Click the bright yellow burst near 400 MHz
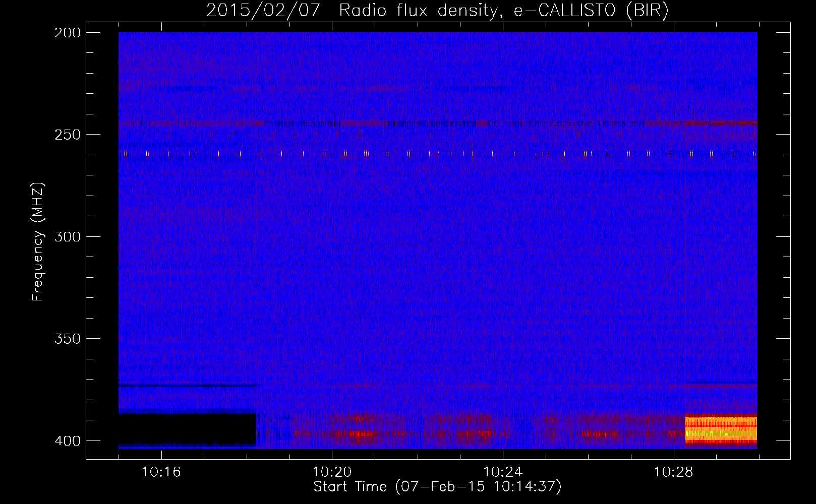The height and width of the screenshot is (504, 816). click(721, 429)
